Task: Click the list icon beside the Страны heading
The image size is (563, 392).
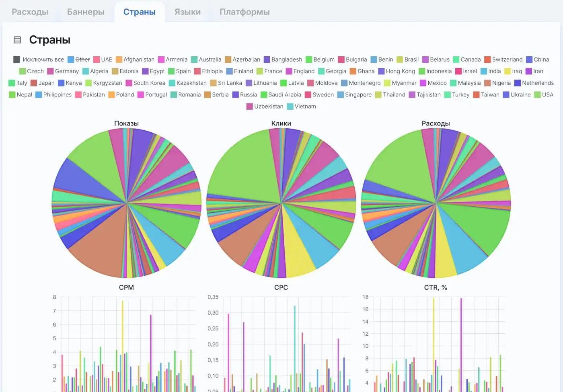Action: click(x=17, y=40)
